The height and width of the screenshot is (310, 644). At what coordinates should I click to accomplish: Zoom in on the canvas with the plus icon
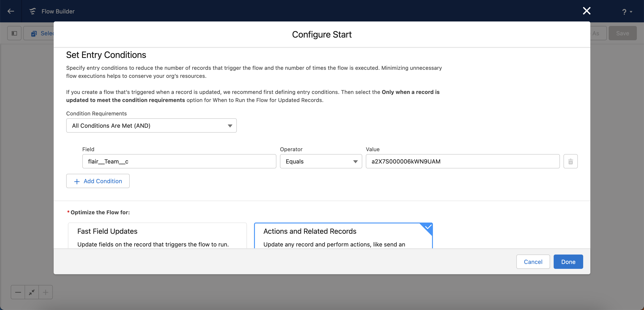coord(45,292)
